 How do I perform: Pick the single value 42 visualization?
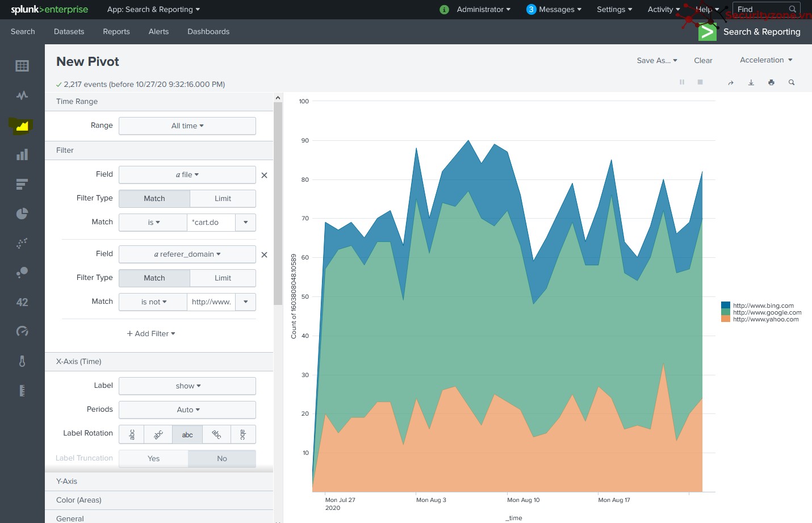coord(22,302)
